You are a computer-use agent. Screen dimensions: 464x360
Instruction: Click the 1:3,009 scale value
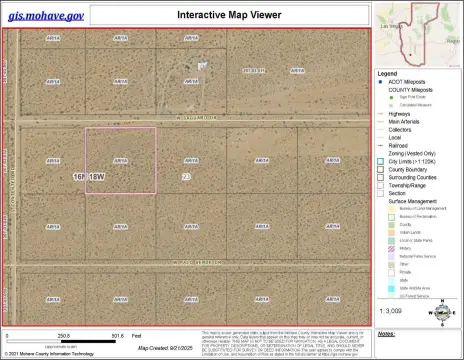click(x=390, y=311)
